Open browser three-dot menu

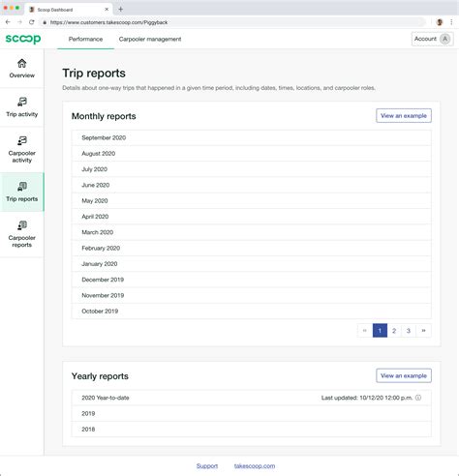[451, 22]
